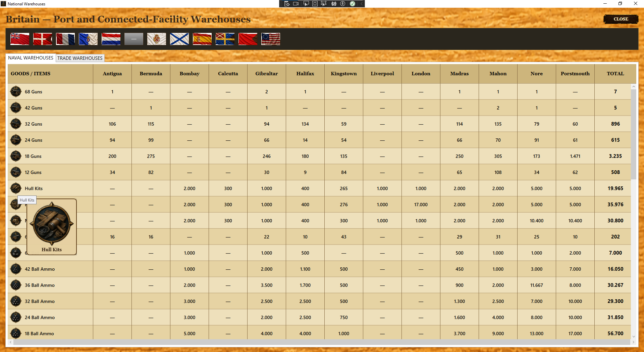Image resolution: width=644 pixels, height=352 pixels.
Task: Click the Kingstown column header
Action: pos(344,74)
